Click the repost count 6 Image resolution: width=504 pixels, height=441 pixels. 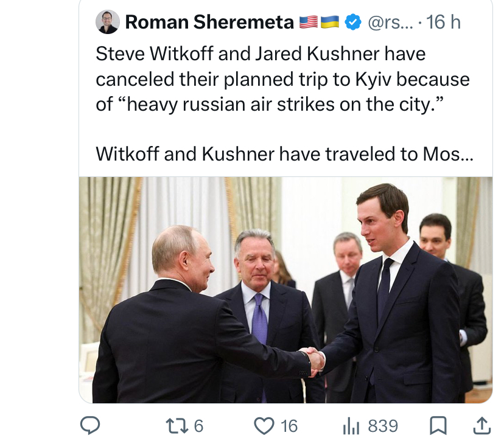pyautogui.click(x=198, y=426)
